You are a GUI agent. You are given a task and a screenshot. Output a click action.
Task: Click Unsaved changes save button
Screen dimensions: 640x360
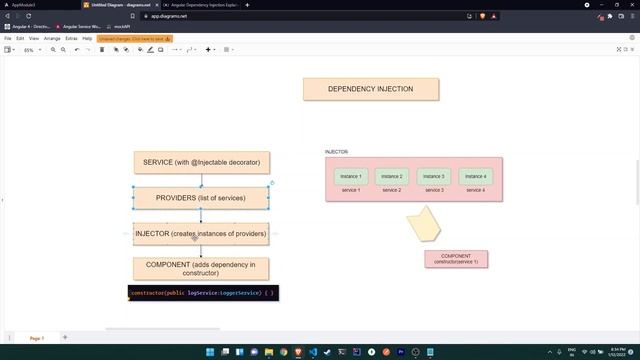click(x=135, y=39)
